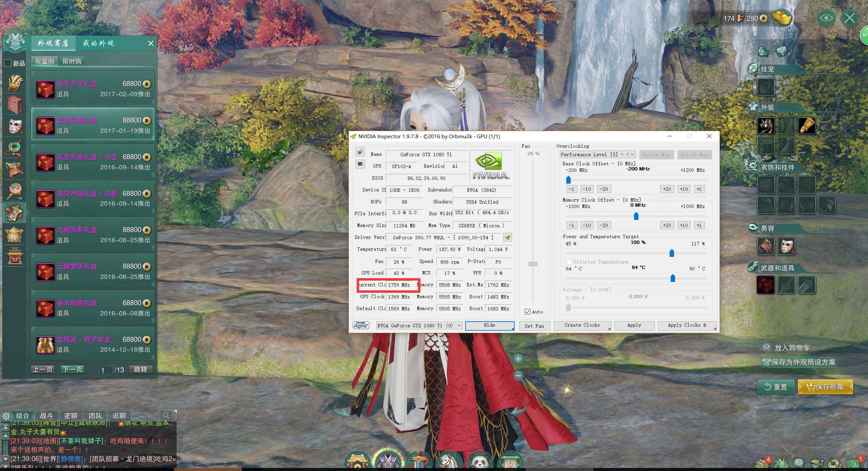Screen dimensions: 868x471
Task: Enable Priorize Temperature checkbox
Action: pyautogui.click(x=569, y=262)
